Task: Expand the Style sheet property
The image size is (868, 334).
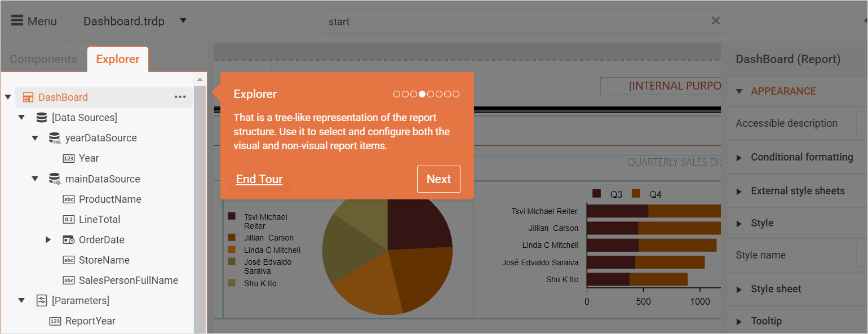Action: (x=739, y=290)
